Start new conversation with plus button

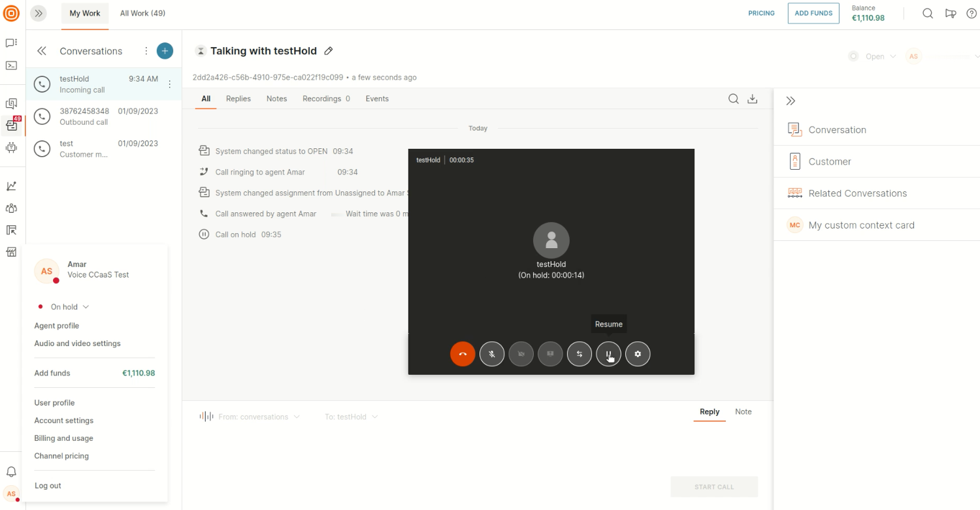tap(165, 51)
